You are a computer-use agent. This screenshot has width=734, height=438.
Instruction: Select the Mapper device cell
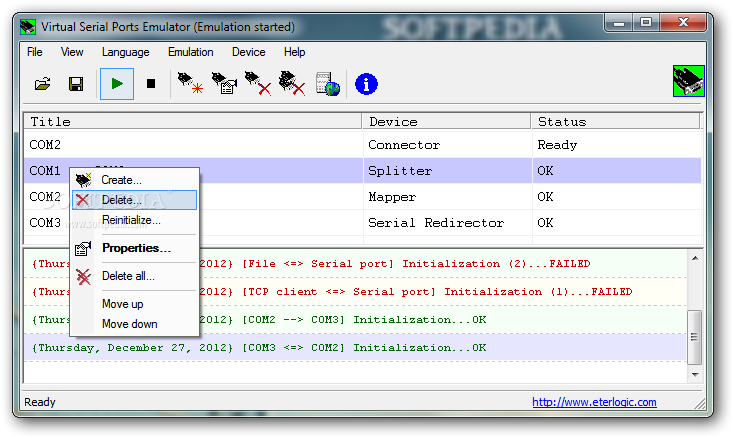(x=448, y=197)
